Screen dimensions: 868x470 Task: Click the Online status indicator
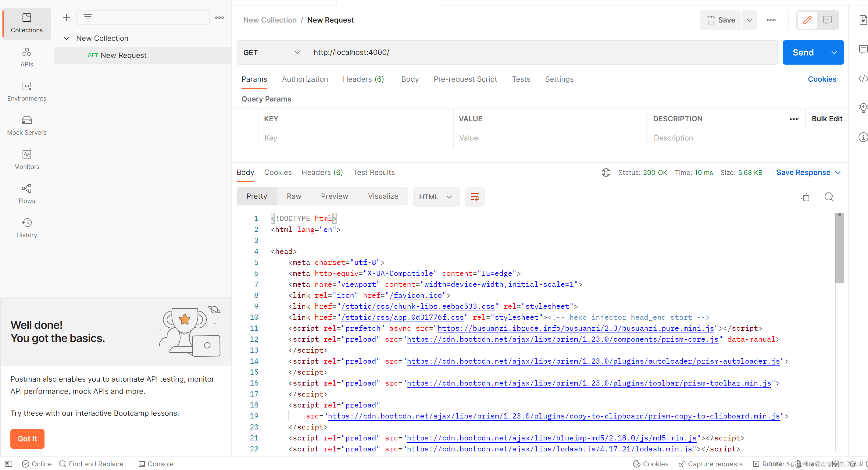(x=37, y=464)
